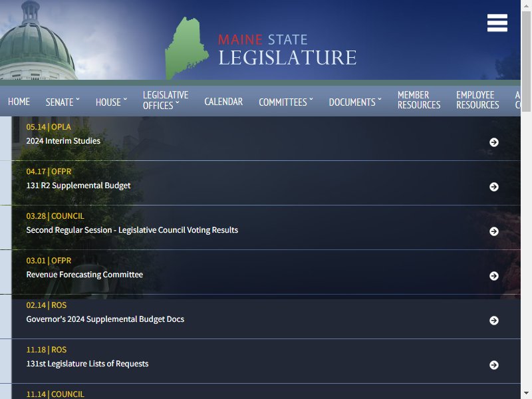Open Employee Resources in the navigation

tap(477, 100)
